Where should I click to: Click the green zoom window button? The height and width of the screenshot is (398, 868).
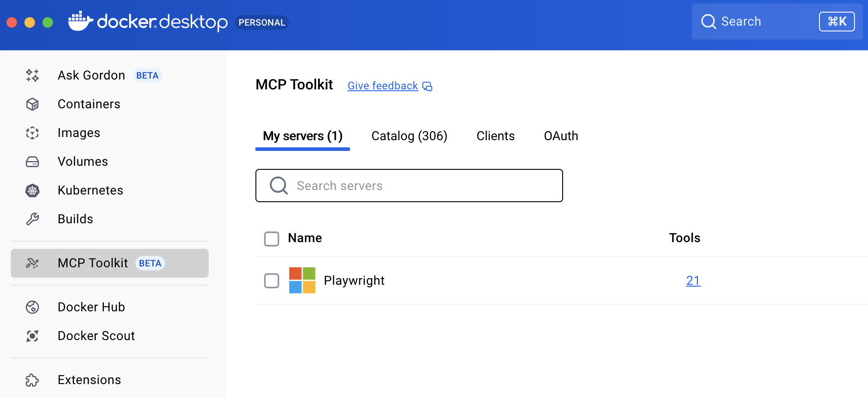pos(48,22)
